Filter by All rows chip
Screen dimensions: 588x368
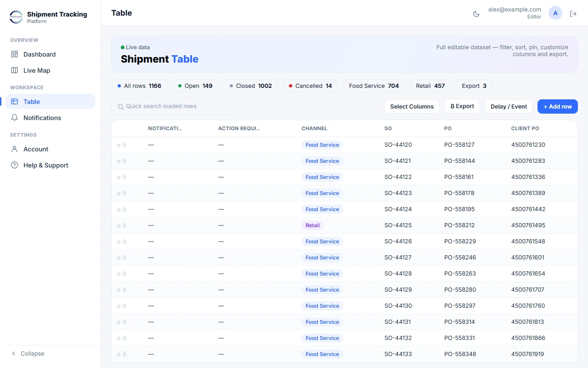click(139, 86)
